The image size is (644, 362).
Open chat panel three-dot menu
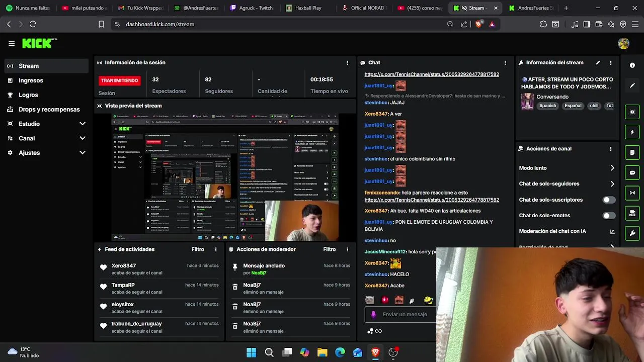[x=505, y=63]
